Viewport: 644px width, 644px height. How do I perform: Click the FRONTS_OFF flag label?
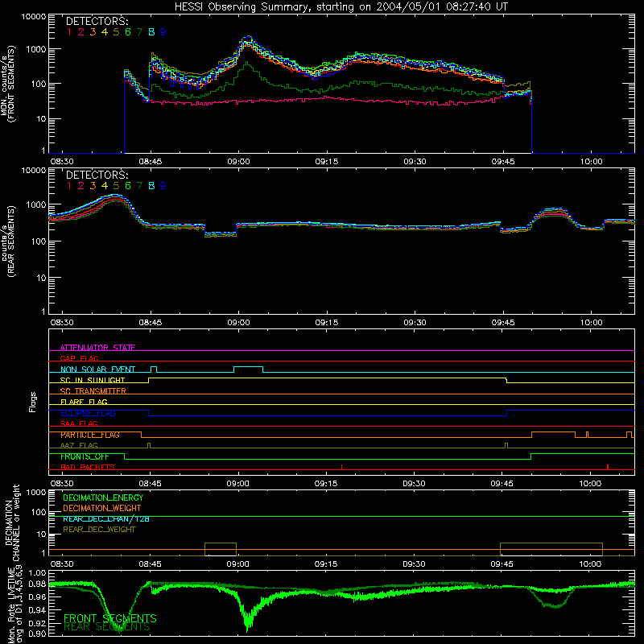pyautogui.click(x=85, y=456)
